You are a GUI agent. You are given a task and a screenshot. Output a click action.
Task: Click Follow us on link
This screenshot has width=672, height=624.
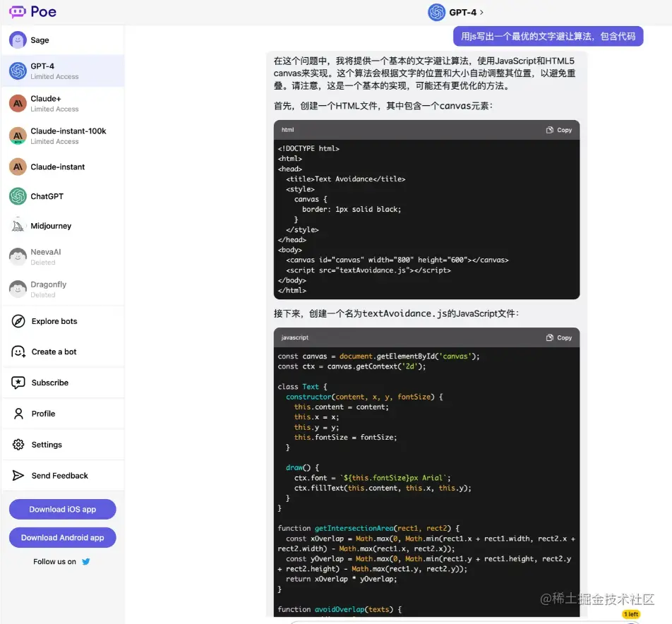[54, 561]
